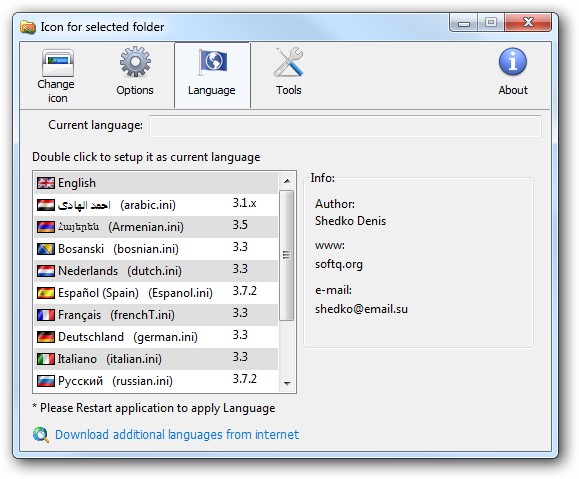The width and height of the screenshot is (579, 479).
Task: Select Nederlands (dutch.ini) entry
Action: (156, 271)
